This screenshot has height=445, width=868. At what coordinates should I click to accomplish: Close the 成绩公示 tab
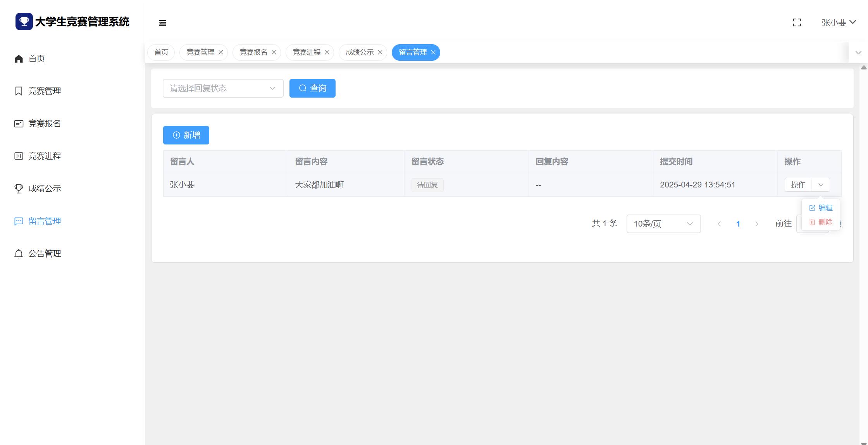tap(380, 52)
